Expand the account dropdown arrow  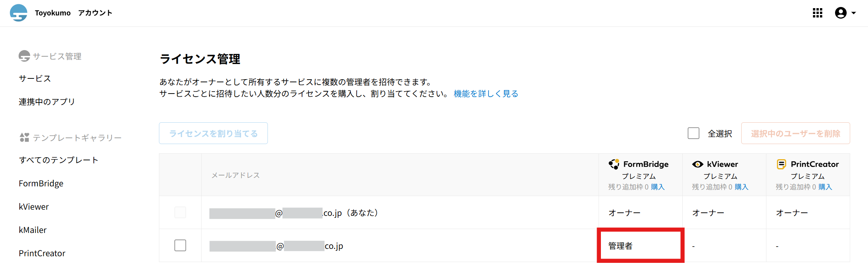[853, 13]
